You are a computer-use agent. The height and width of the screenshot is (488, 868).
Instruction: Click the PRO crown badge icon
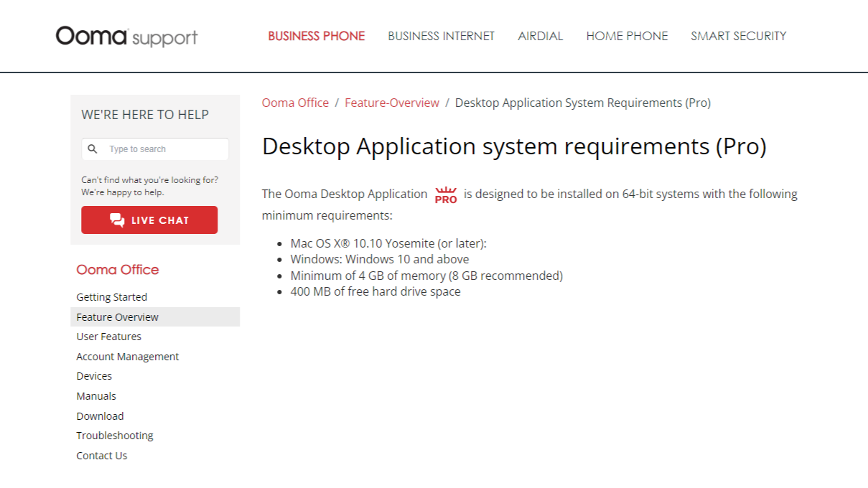446,195
